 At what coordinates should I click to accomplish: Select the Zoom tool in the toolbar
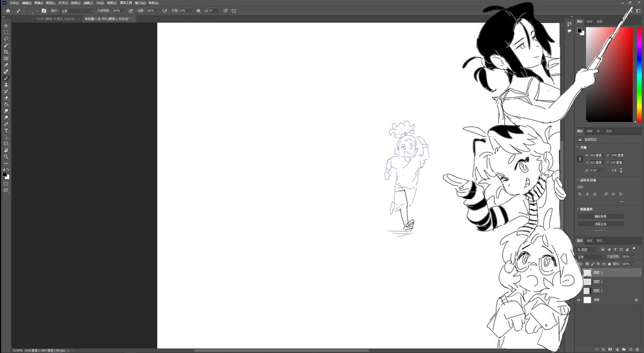[6, 157]
